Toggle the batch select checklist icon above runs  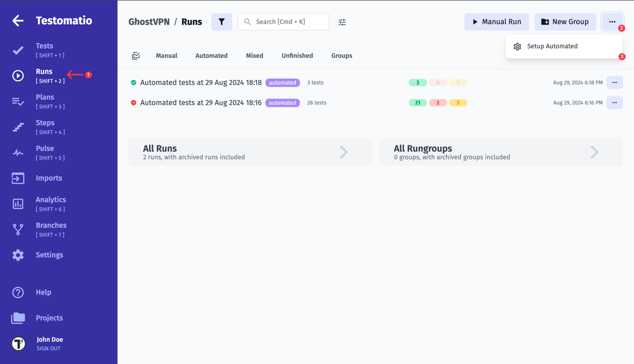[136, 55]
